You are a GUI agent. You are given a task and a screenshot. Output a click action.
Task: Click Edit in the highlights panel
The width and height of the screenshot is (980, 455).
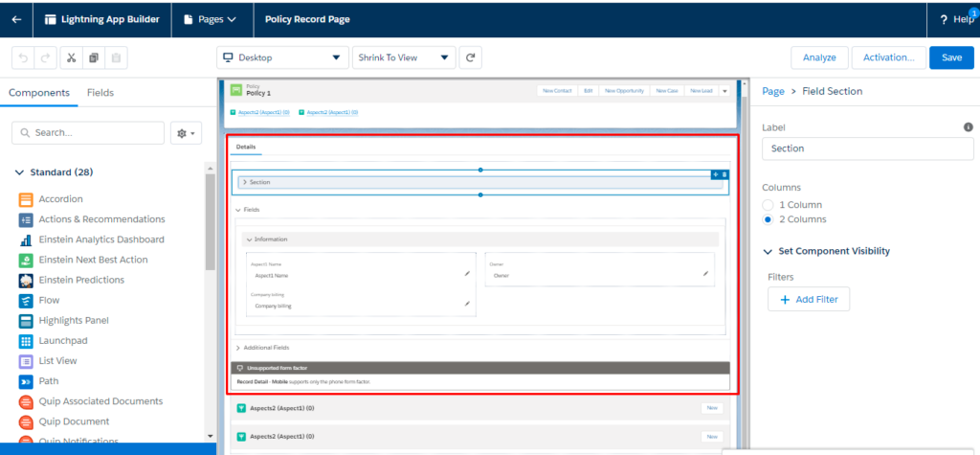tap(589, 91)
